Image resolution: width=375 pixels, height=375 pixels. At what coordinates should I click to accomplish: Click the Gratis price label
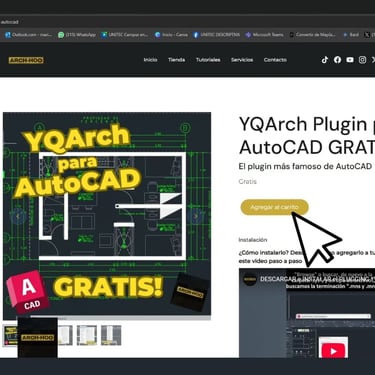[x=248, y=182]
